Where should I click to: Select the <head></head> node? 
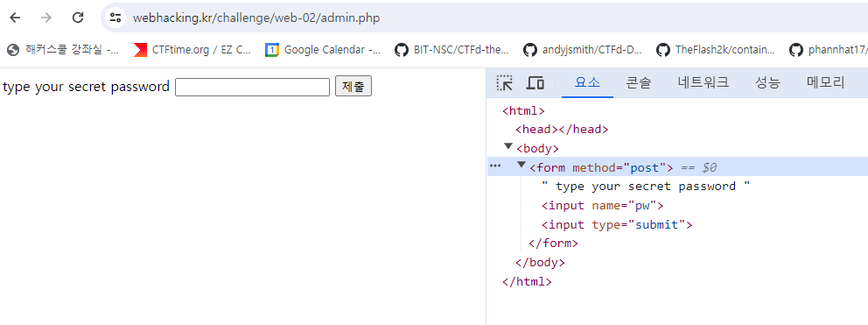[562, 130]
